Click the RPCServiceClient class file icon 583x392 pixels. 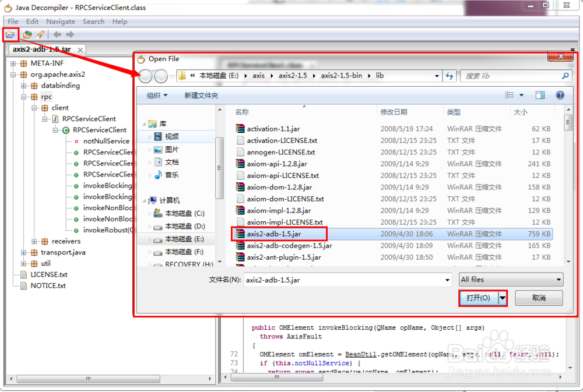tap(55, 119)
